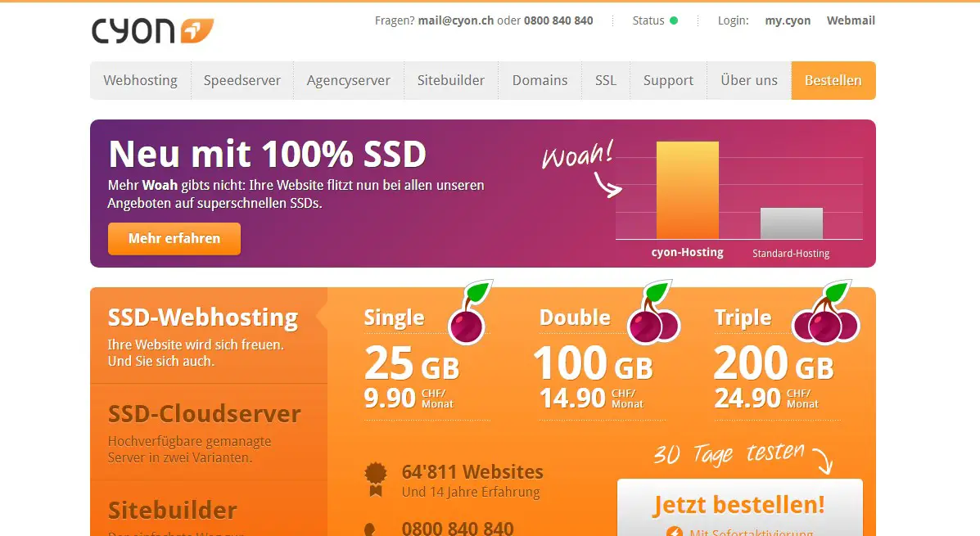Click the Status link in the header
This screenshot has width=980, height=536.
pos(648,20)
